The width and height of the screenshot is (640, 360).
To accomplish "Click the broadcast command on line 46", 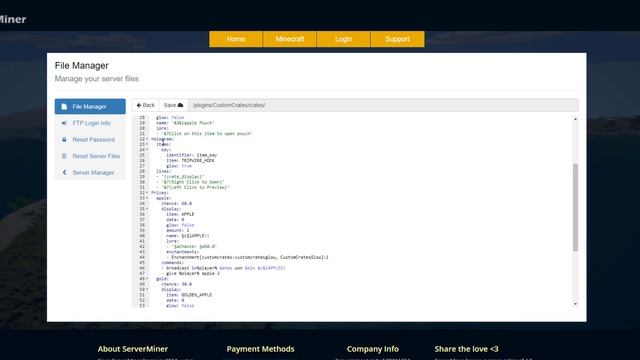I will tap(223, 268).
